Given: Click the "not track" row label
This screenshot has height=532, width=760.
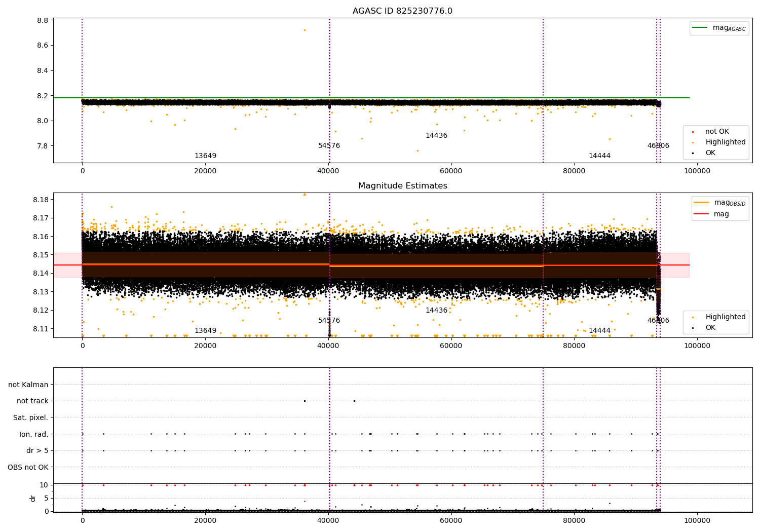Looking at the screenshot, I should [32, 401].
